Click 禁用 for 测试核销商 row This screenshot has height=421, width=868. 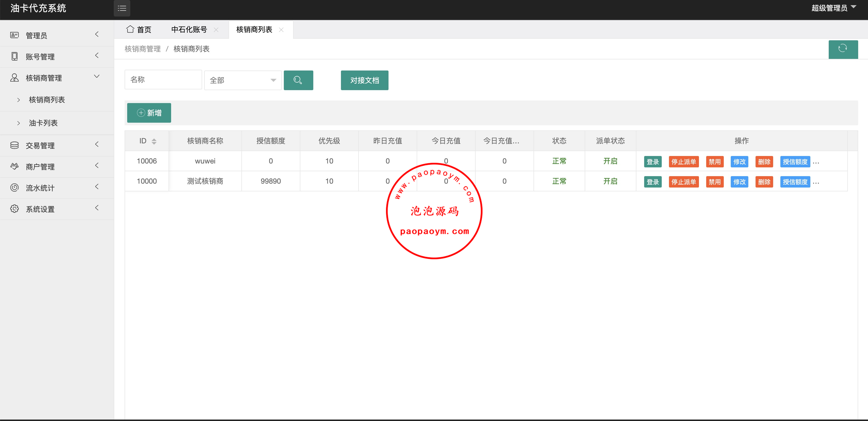click(x=714, y=182)
